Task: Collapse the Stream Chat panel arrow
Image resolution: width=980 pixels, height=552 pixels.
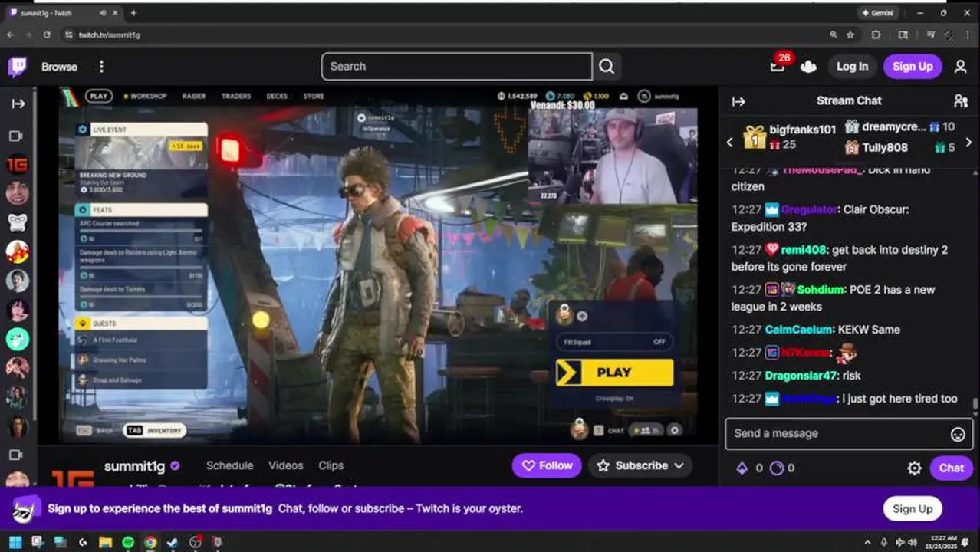Action: click(738, 101)
